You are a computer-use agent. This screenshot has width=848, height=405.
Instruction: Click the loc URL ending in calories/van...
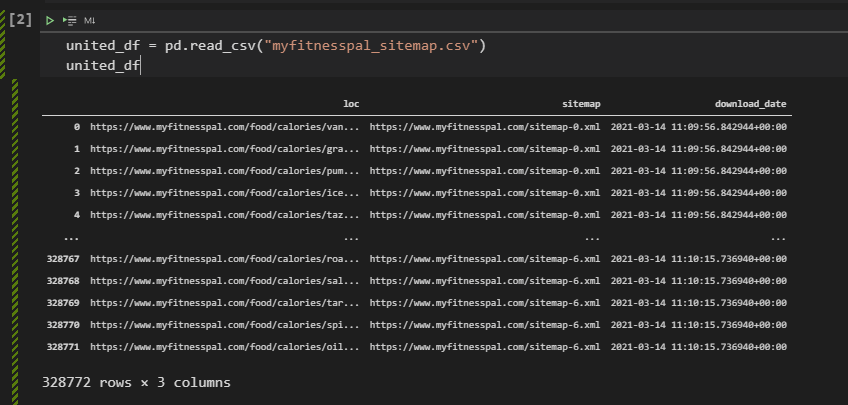point(224,127)
